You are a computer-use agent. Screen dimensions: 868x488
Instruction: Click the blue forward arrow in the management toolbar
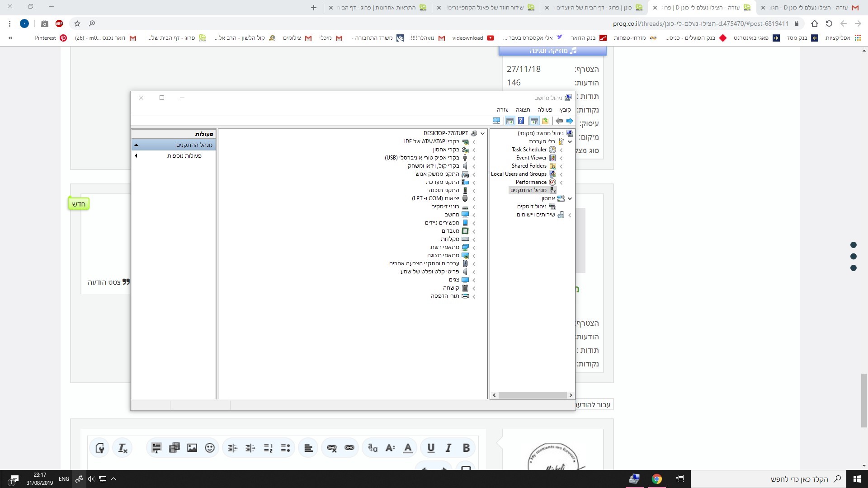[569, 121]
